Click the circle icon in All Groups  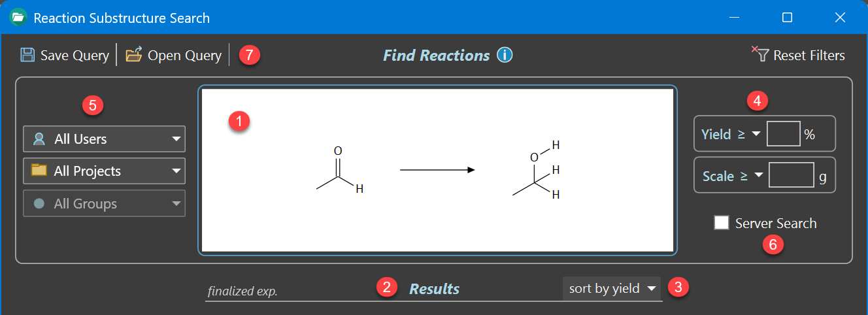tap(39, 203)
